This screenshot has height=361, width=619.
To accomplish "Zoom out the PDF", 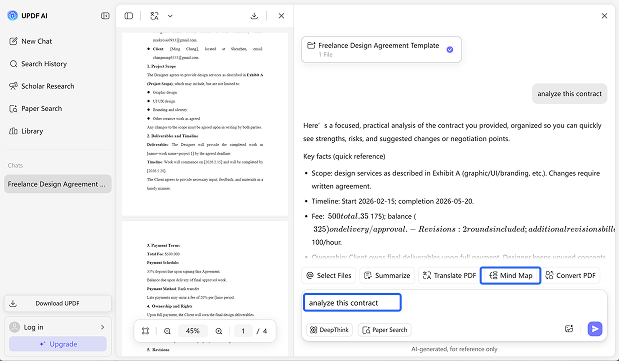I will 167,331.
